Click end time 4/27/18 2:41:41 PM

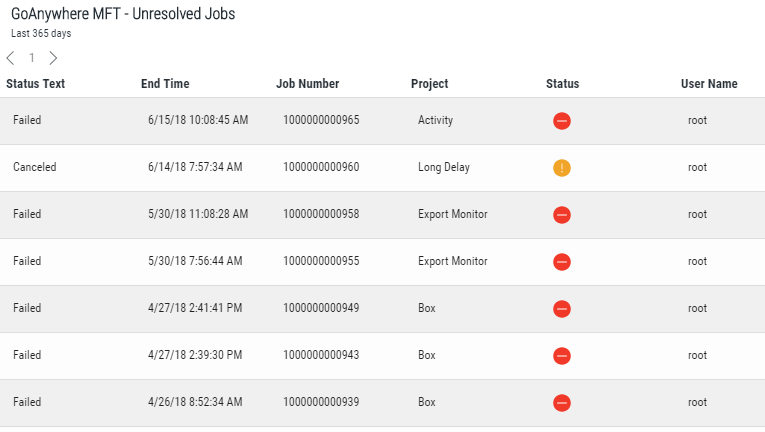coord(195,308)
